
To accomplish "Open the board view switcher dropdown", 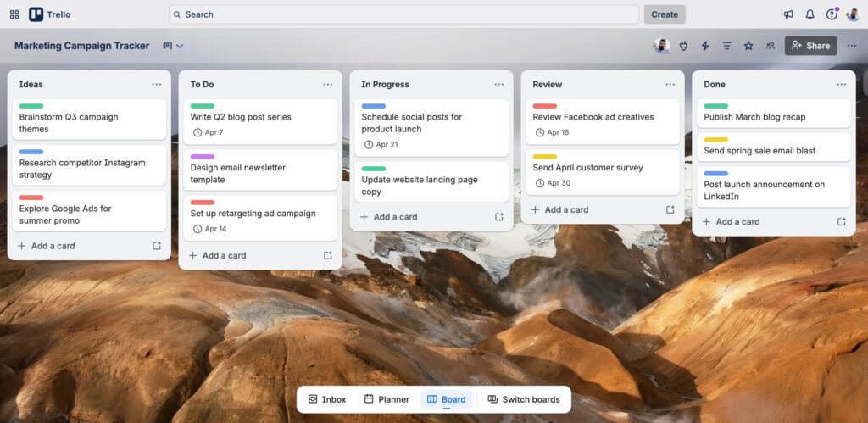I will pos(173,46).
